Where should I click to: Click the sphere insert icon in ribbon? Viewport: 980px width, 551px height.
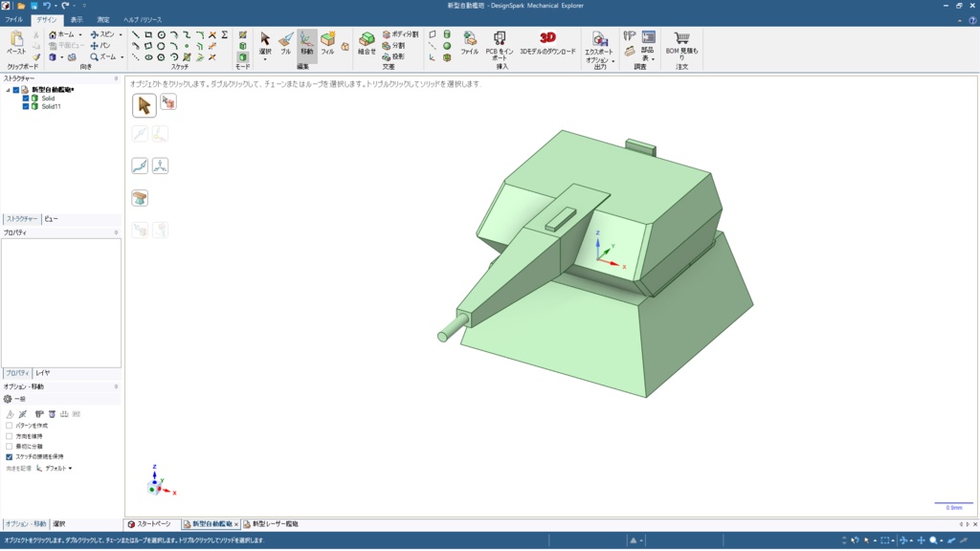click(447, 46)
